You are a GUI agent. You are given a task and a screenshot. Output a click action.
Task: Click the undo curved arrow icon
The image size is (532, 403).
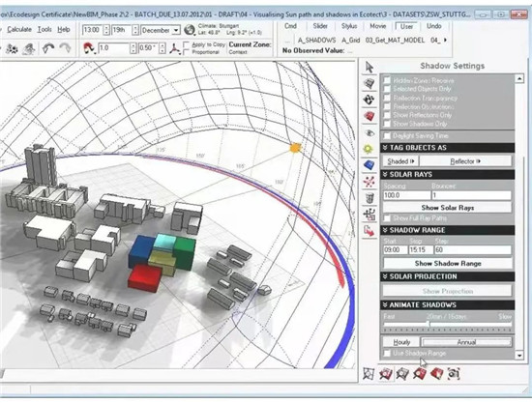[x=47, y=48]
